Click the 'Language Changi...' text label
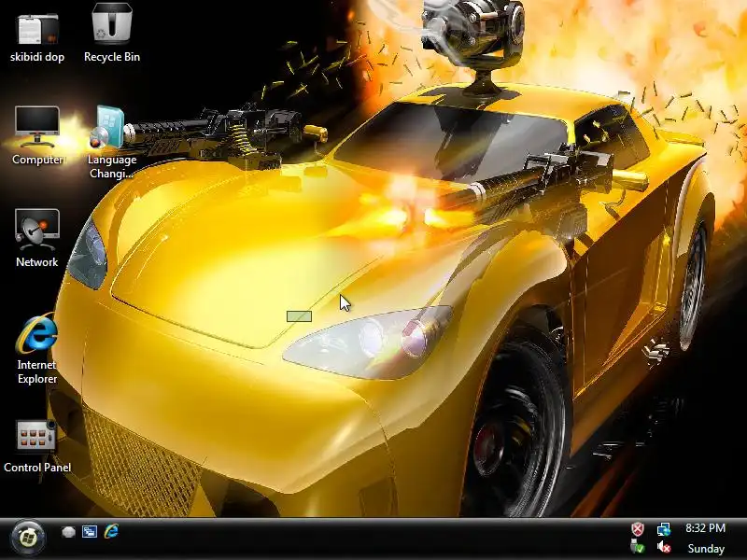This screenshot has width=747, height=560. [x=112, y=167]
